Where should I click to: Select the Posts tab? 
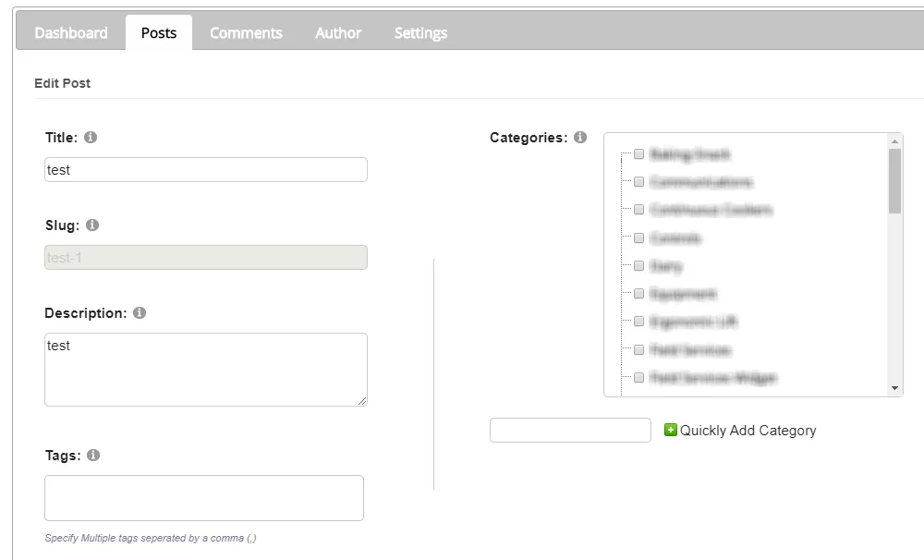[159, 33]
